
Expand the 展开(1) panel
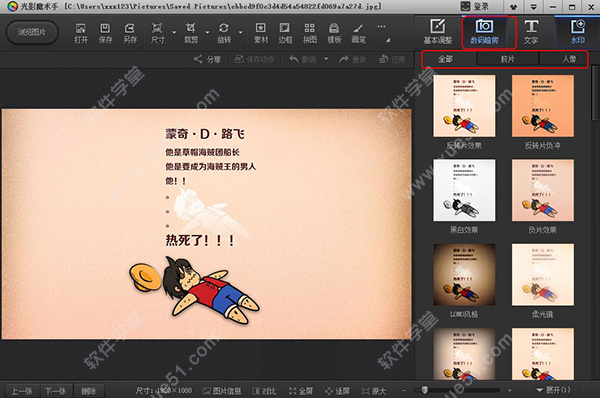pos(553,390)
